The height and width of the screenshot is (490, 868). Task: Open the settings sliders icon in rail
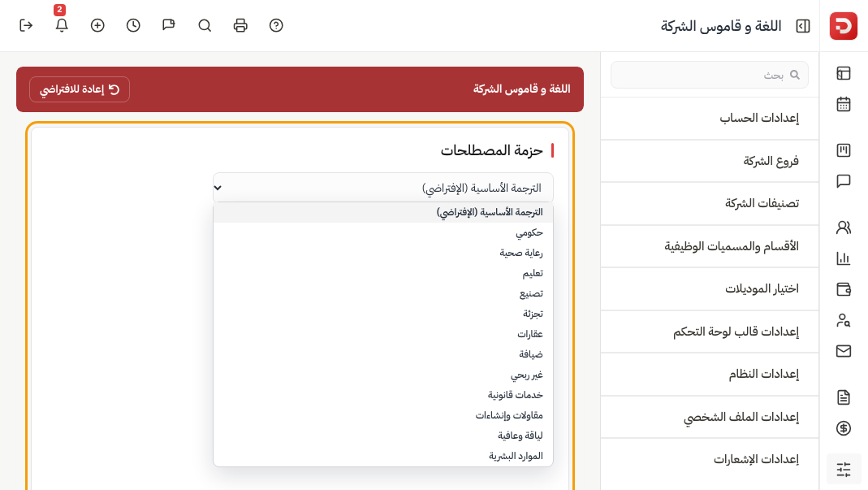pyautogui.click(x=843, y=470)
